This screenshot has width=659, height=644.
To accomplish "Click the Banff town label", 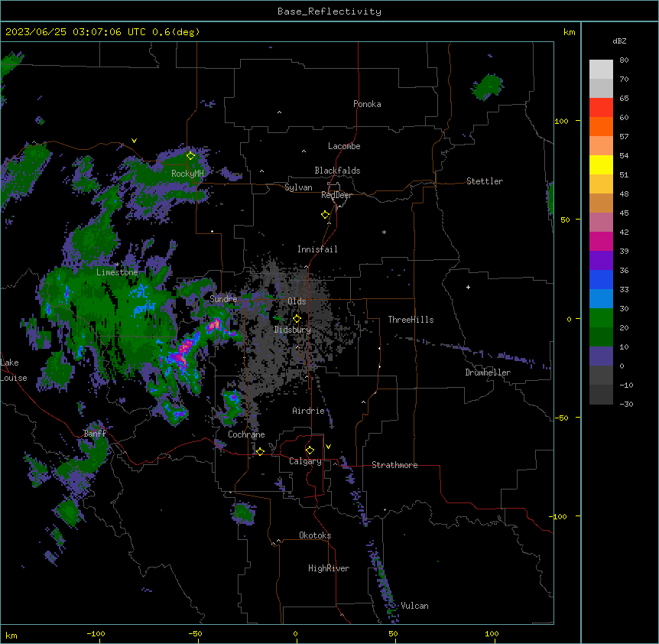I will coord(95,434).
